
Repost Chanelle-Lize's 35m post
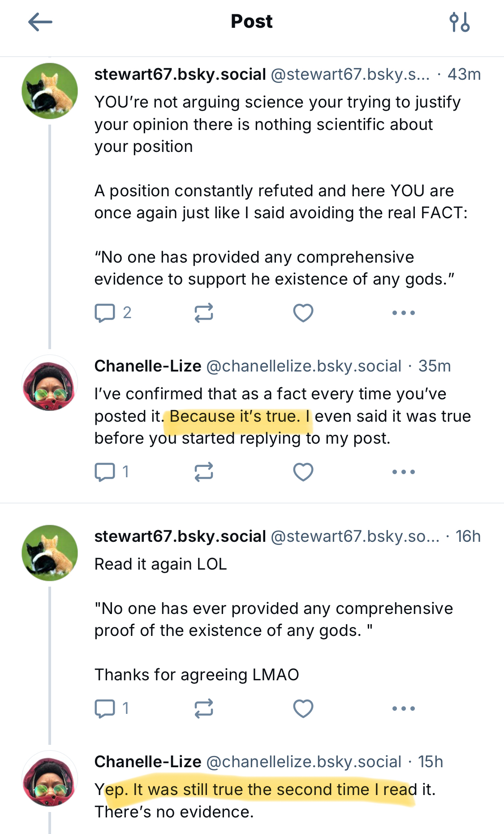(x=204, y=472)
